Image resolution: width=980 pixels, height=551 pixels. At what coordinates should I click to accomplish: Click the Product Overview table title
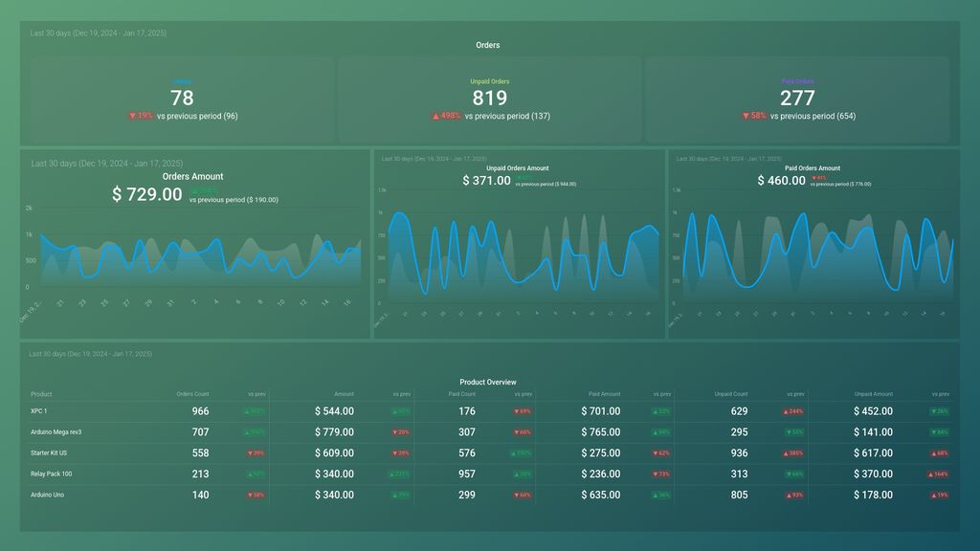(487, 382)
